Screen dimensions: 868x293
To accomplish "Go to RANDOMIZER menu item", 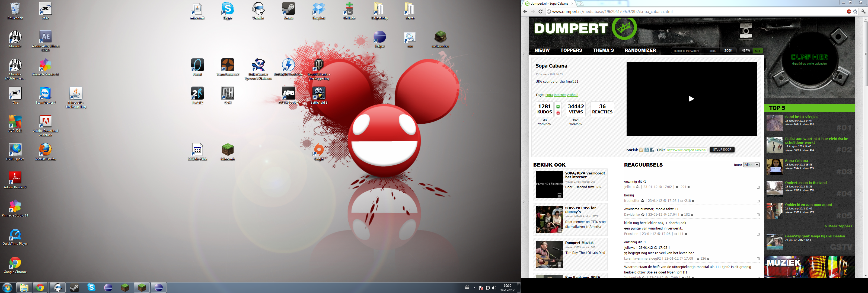I will click(x=640, y=50).
